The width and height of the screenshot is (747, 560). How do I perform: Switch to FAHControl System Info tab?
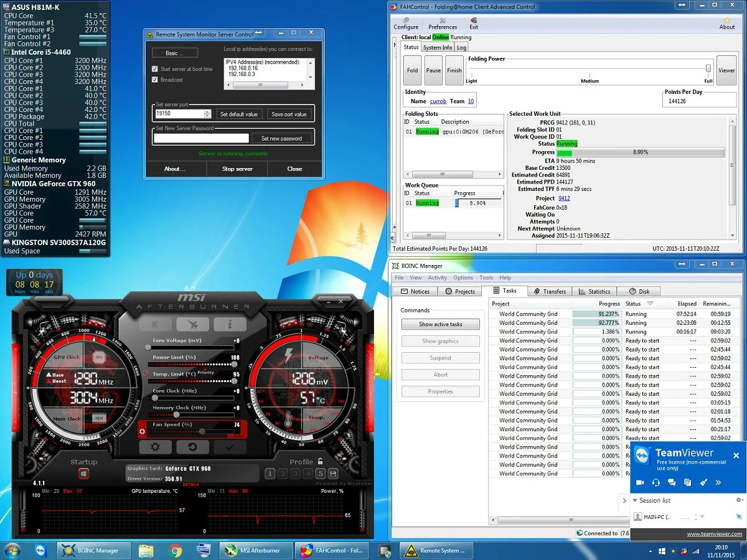(x=438, y=47)
